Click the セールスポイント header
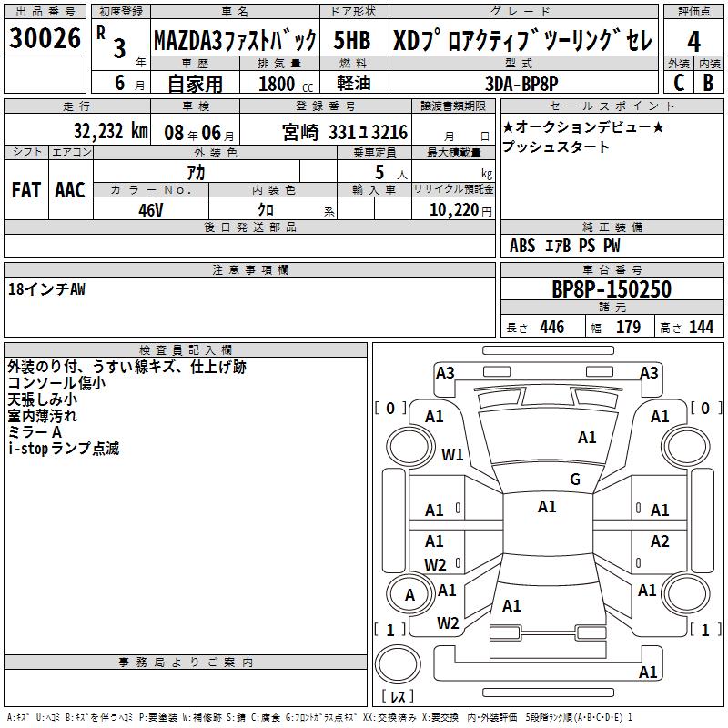Screen dimensions: 728x728 click(x=612, y=106)
